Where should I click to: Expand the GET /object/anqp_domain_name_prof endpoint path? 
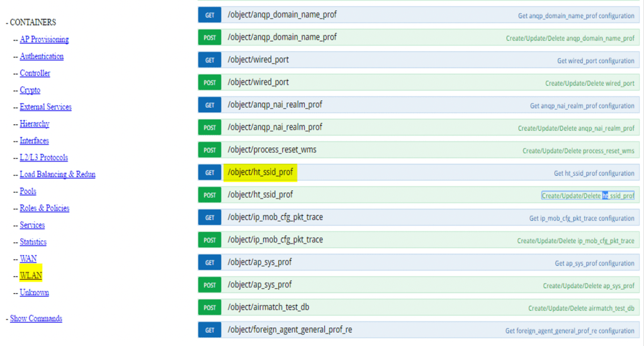282,14
